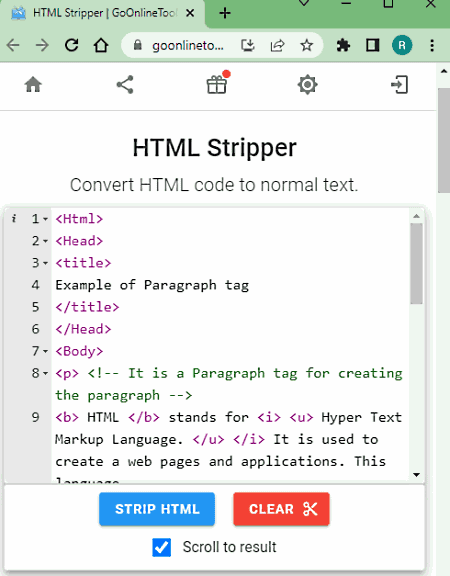The image size is (450, 576).
Task: Open the gift box icon with notification
Action: [x=217, y=84]
